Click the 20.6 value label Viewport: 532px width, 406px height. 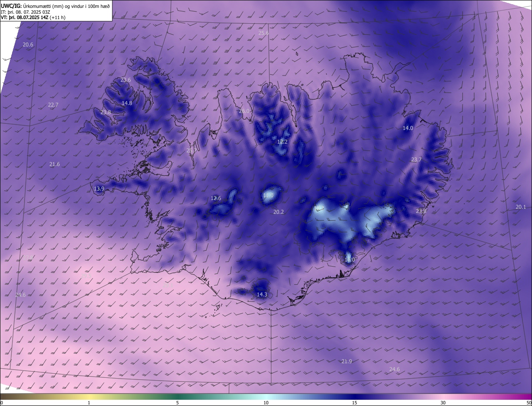click(28, 45)
